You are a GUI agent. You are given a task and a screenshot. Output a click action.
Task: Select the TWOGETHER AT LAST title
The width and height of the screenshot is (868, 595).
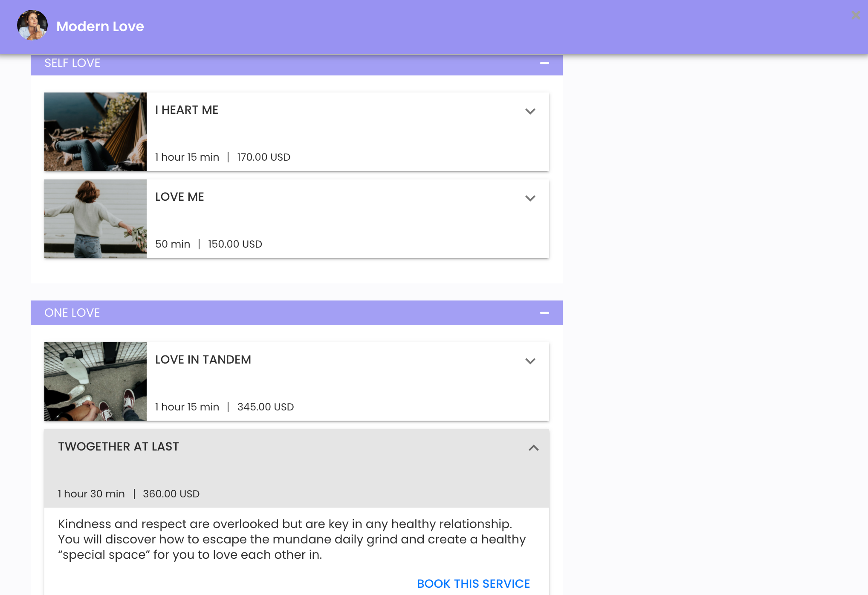119,447
